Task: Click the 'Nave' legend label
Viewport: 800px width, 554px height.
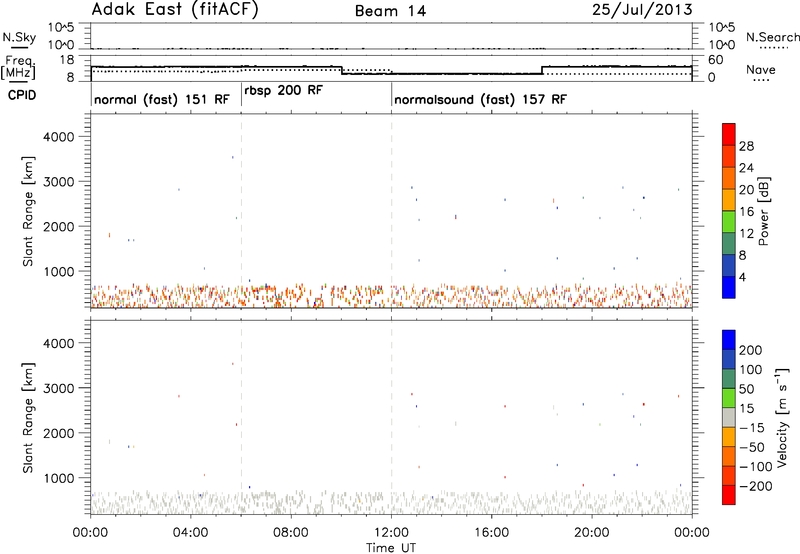Action: coord(761,70)
